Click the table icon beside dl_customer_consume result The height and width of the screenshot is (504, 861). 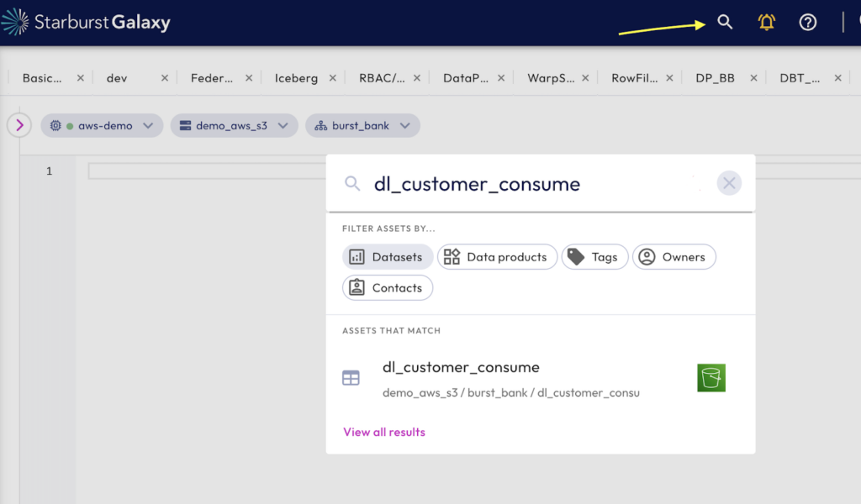351,378
